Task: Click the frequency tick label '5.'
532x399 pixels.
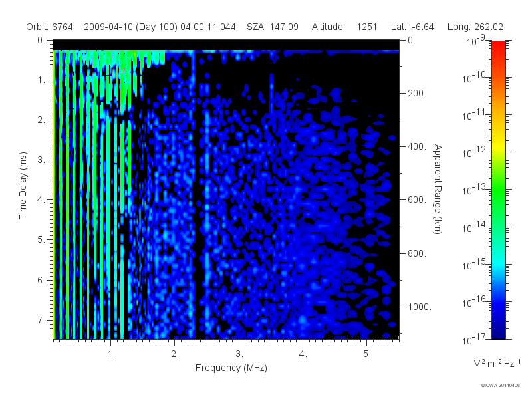Action: click(x=367, y=354)
